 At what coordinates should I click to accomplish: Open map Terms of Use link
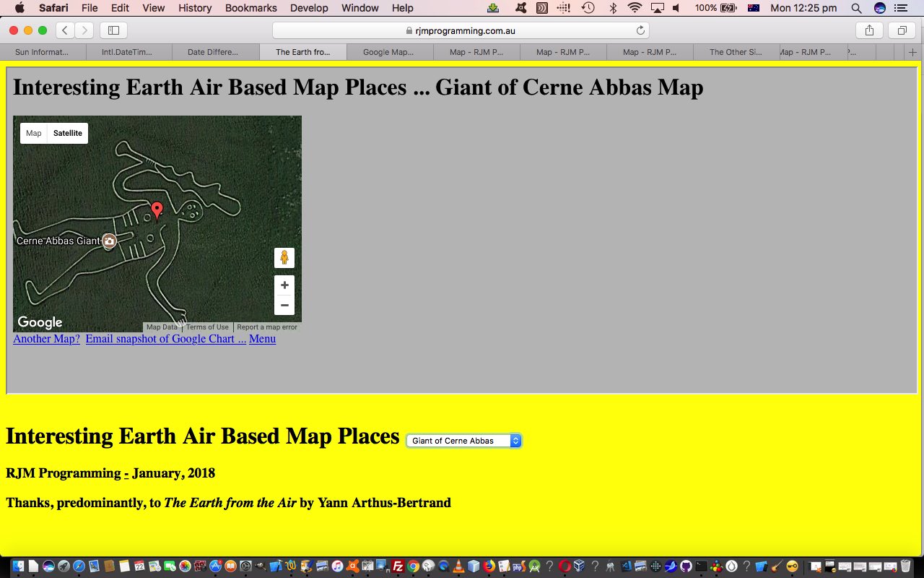pyautogui.click(x=207, y=327)
